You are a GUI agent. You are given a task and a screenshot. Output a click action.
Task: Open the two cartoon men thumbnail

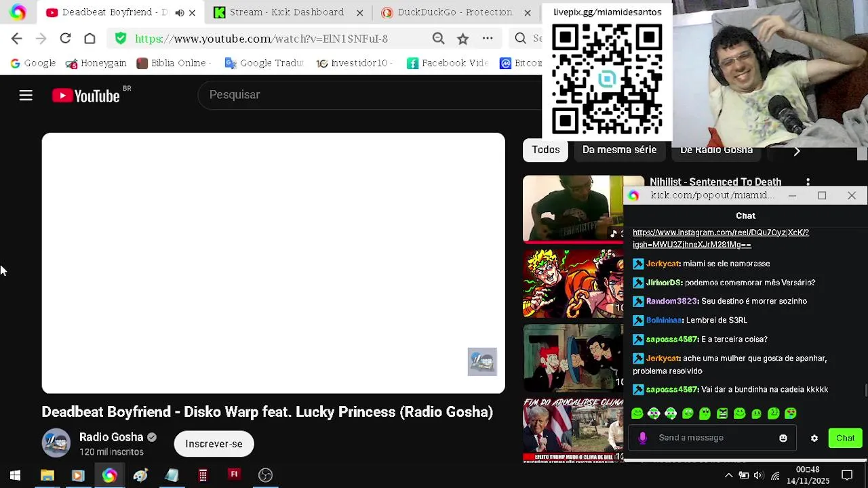point(572,358)
